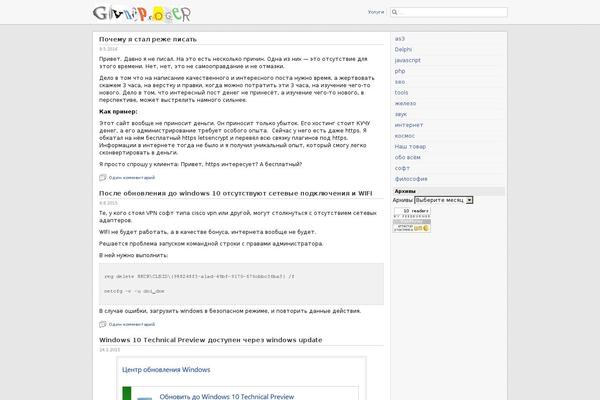Image resolution: width=600 pixels, height=400 pixels.
Task: Open post "Почему я стал реже писать"
Action: pos(148,39)
